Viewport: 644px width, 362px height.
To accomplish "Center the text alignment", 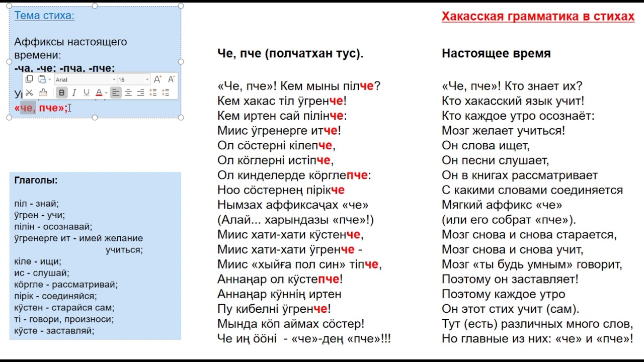I will pyautogui.click(x=128, y=93).
